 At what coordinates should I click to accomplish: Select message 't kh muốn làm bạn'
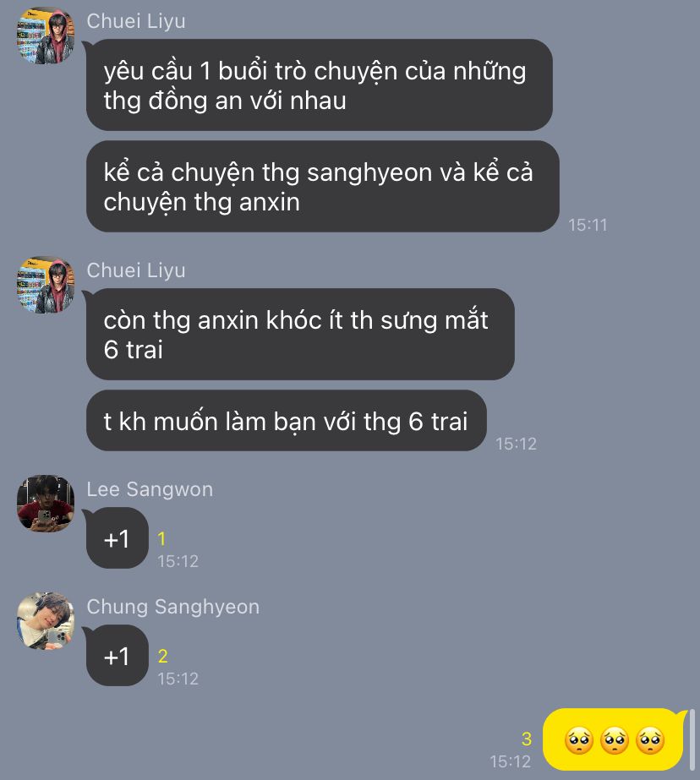point(286,421)
